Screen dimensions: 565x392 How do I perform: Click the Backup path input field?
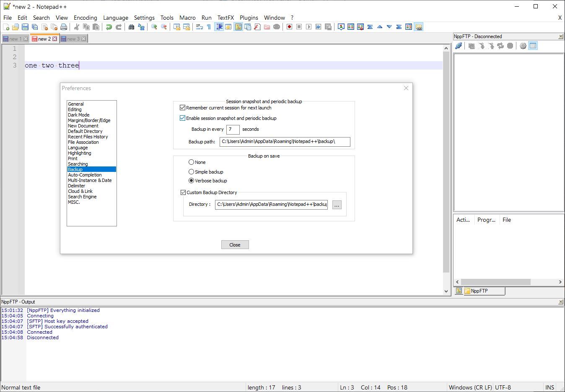pyautogui.click(x=285, y=142)
